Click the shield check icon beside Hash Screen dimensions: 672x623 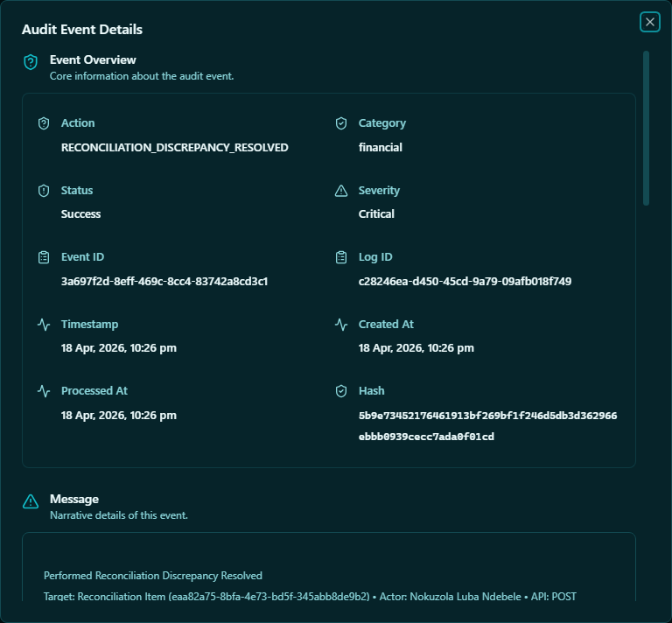[x=341, y=391]
